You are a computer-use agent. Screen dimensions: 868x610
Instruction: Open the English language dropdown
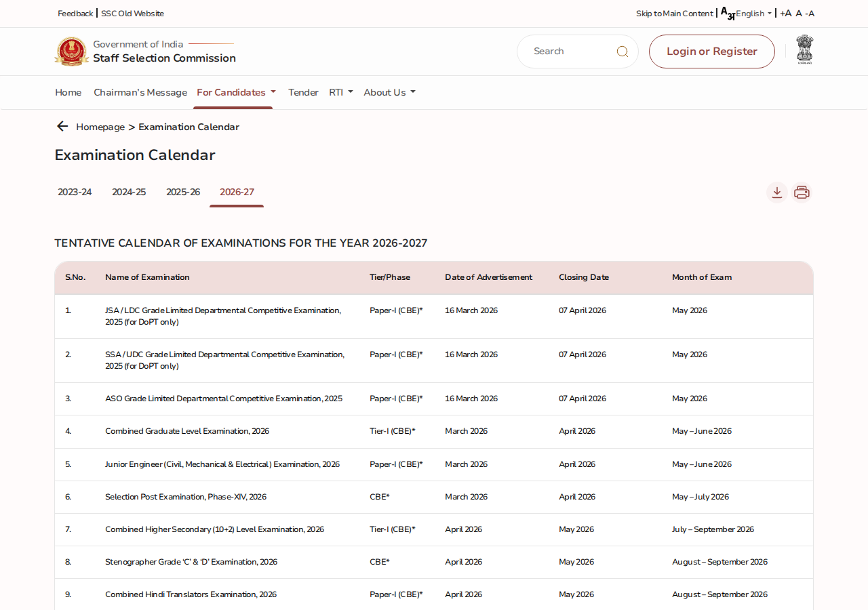tap(754, 14)
